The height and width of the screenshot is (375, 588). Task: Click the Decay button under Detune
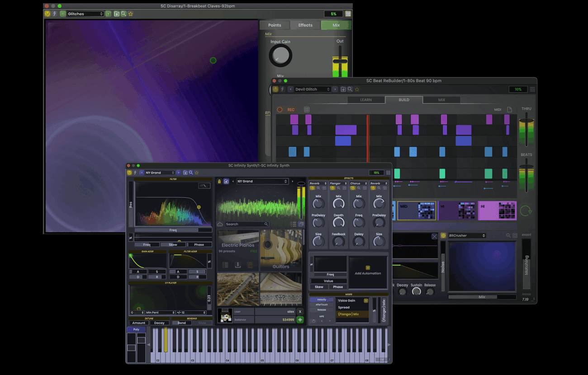tap(159, 323)
